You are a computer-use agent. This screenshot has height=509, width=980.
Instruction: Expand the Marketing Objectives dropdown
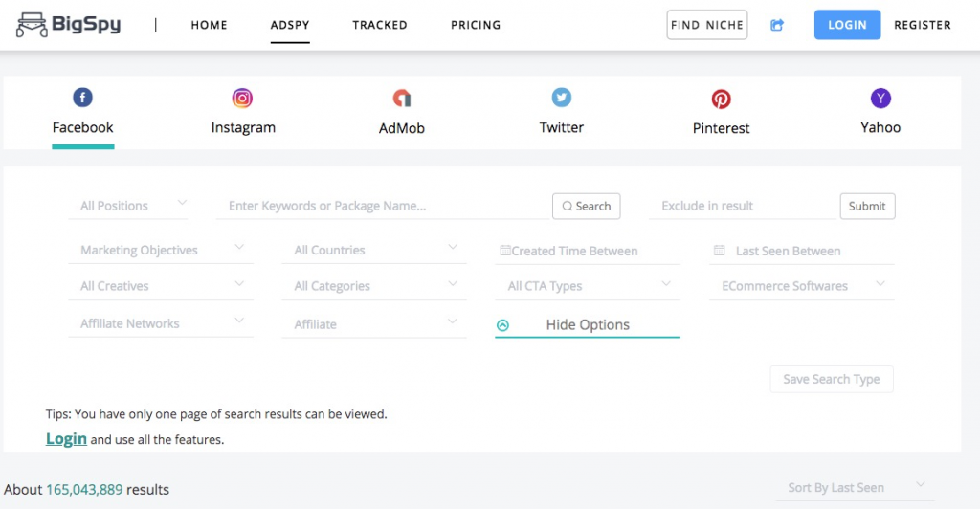(x=161, y=250)
